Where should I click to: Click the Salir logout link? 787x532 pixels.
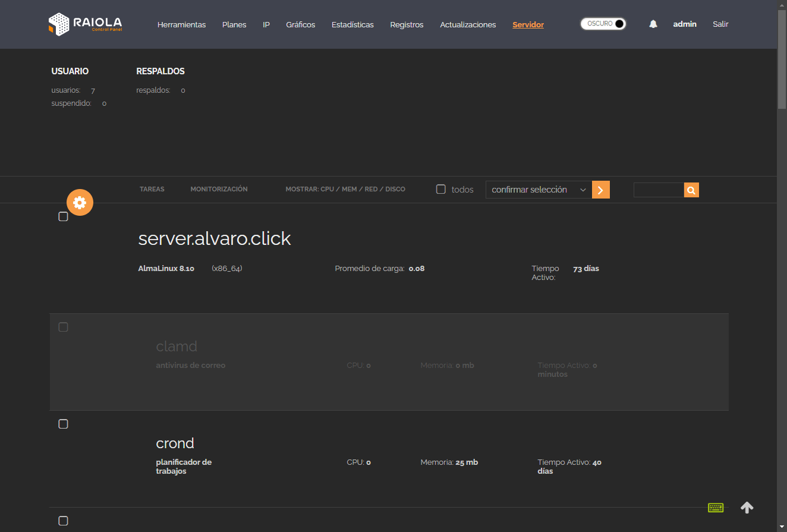pos(720,24)
